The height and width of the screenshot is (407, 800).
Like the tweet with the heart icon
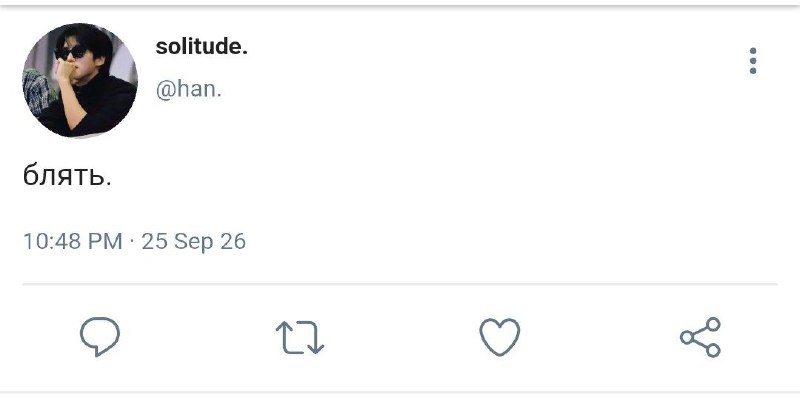tap(500, 337)
